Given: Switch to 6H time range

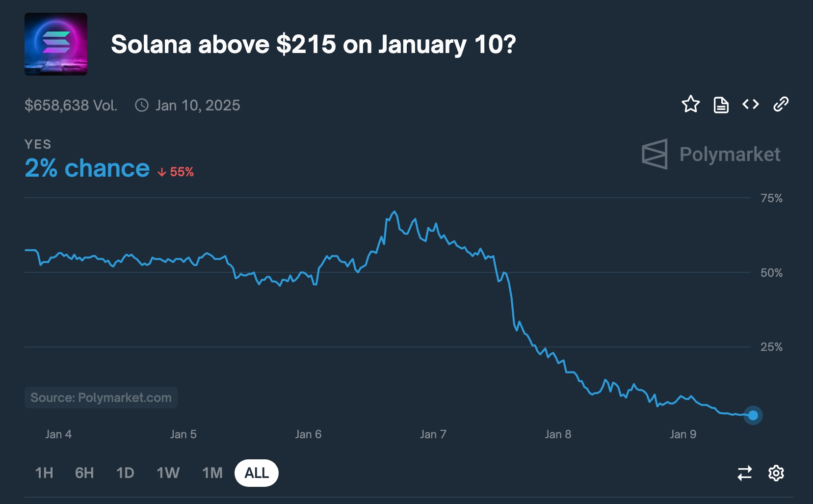Looking at the screenshot, I should click(x=84, y=473).
